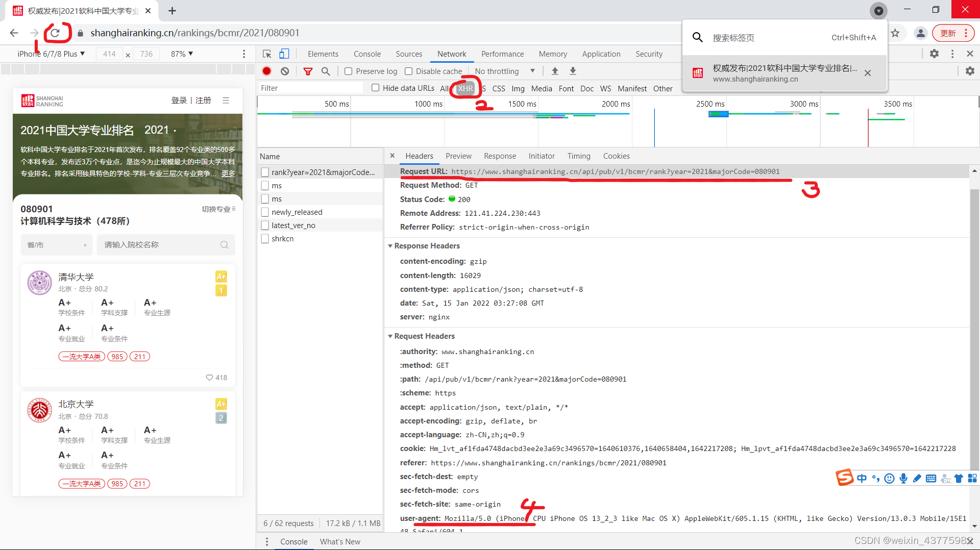Open DevTools settings gear

click(x=934, y=54)
